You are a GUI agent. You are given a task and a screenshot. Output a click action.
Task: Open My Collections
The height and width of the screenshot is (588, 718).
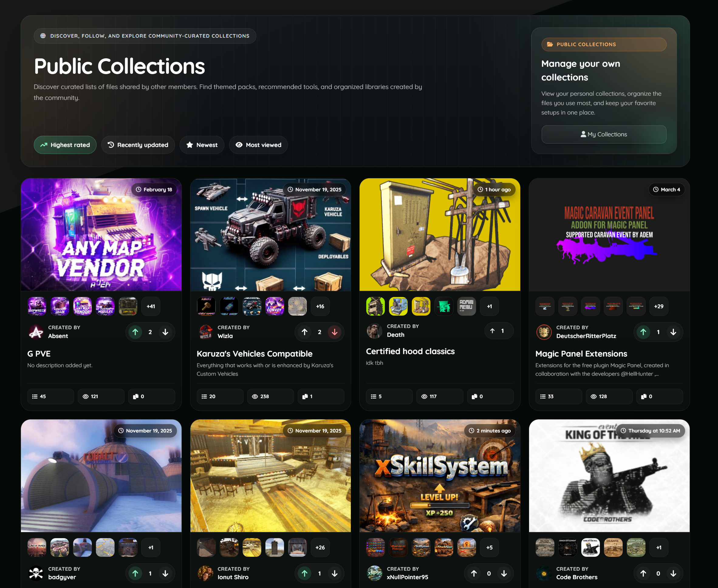click(603, 135)
